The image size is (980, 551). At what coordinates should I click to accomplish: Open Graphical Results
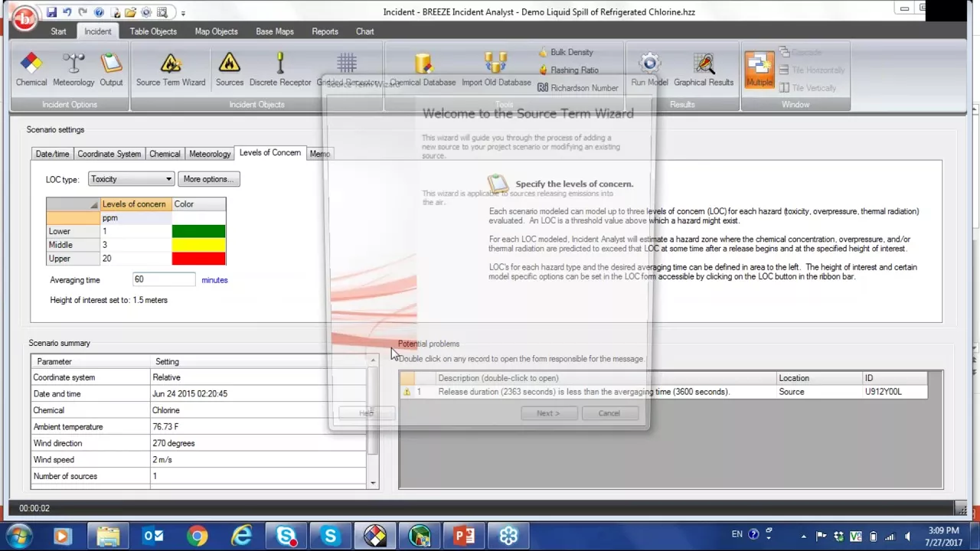704,69
